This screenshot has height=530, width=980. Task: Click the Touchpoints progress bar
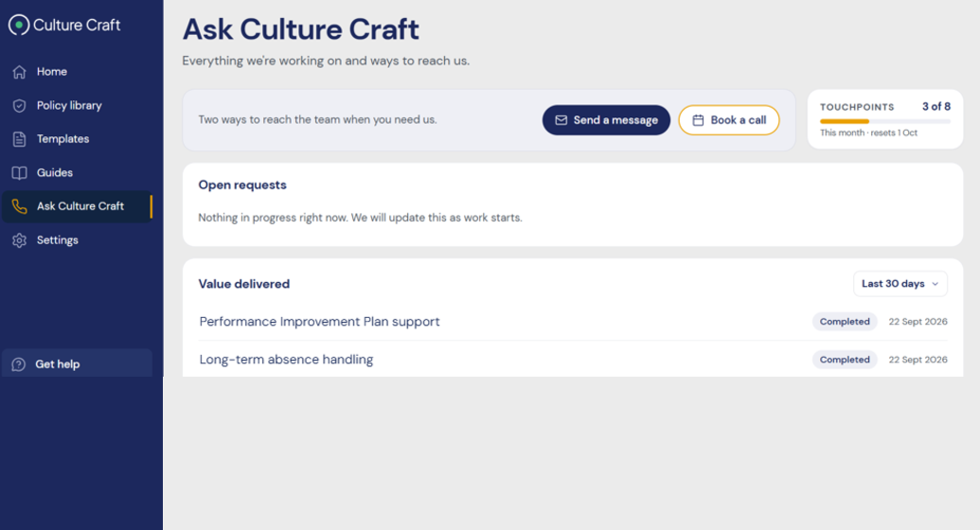[885, 121]
